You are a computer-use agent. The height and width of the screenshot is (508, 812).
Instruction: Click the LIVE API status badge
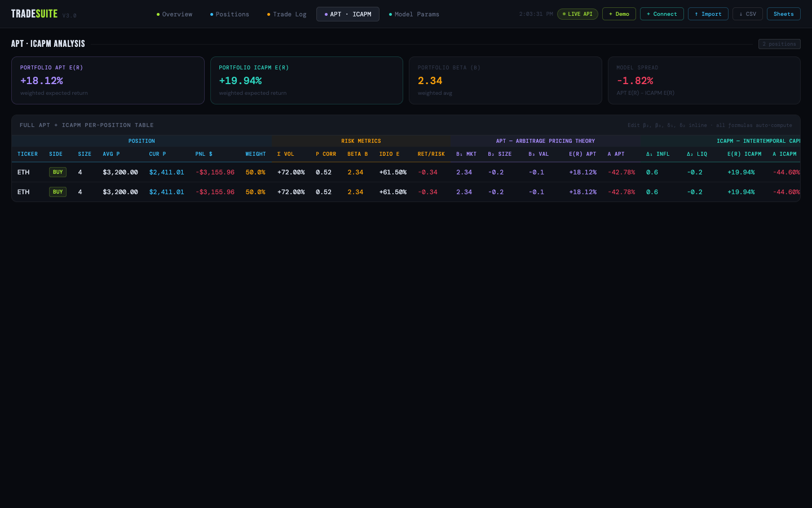[577, 14]
